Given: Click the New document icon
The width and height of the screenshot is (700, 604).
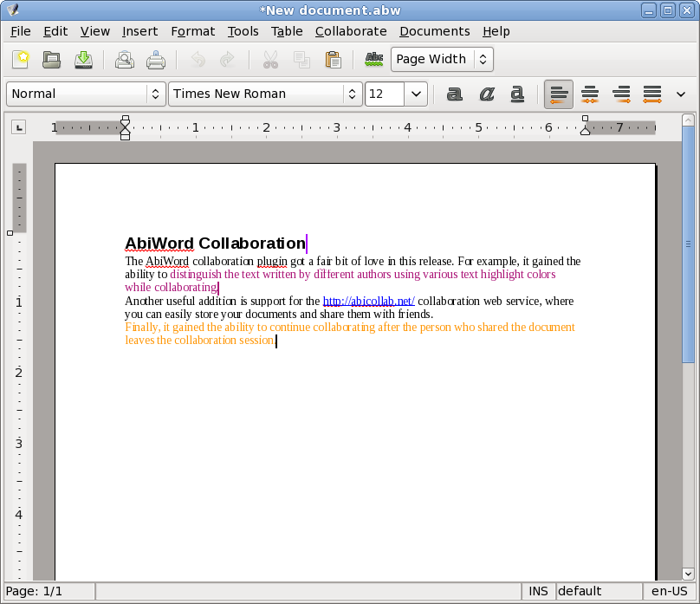Looking at the screenshot, I should [x=22, y=60].
